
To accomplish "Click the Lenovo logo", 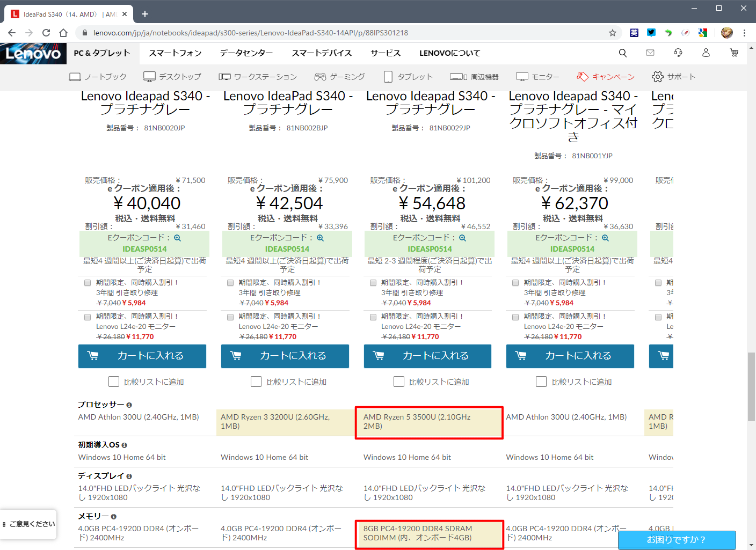I will 33,53.
